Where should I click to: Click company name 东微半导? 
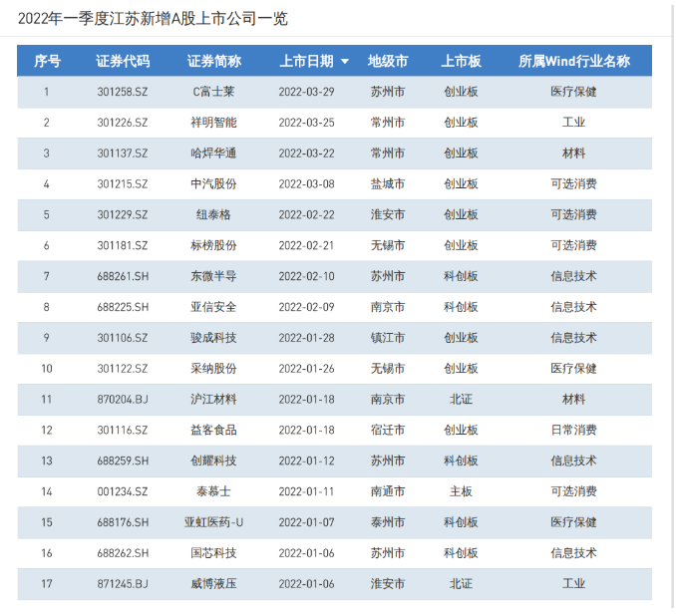[x=213, y=276]
